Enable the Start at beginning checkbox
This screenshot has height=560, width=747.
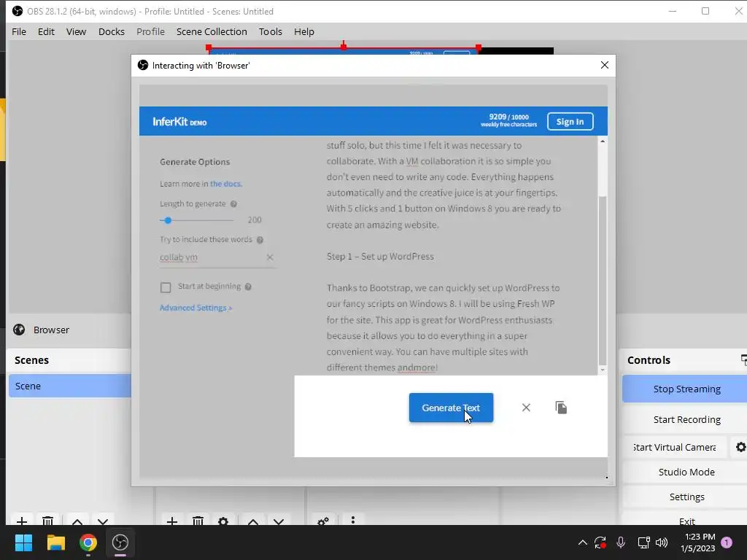pos(166,287)
